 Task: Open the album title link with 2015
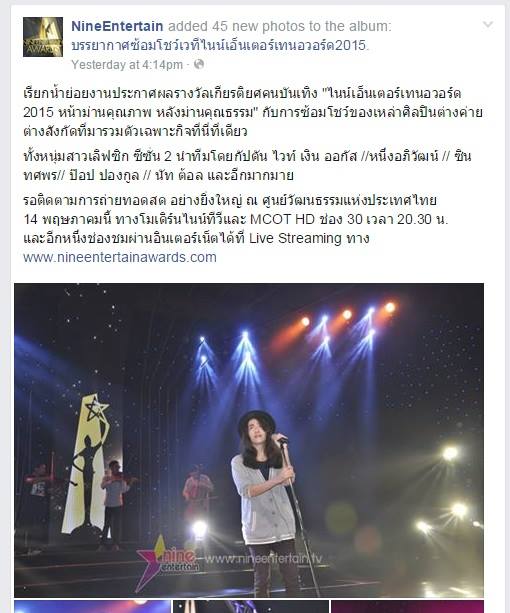[220, 45]
